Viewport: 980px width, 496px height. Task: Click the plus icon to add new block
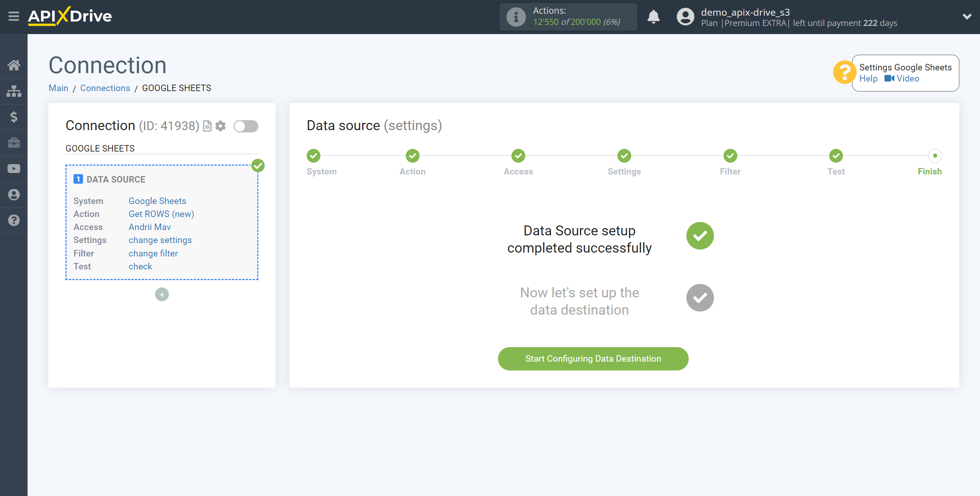[162, 294]
